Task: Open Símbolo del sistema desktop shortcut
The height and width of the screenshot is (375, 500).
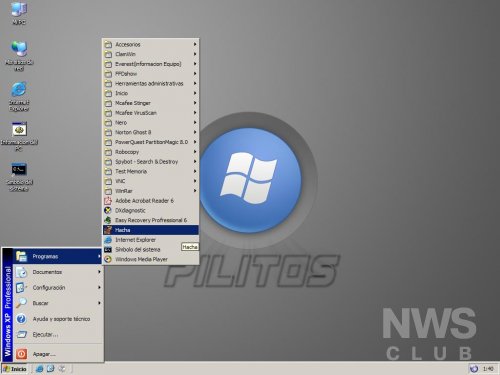Action: [19, 177]
